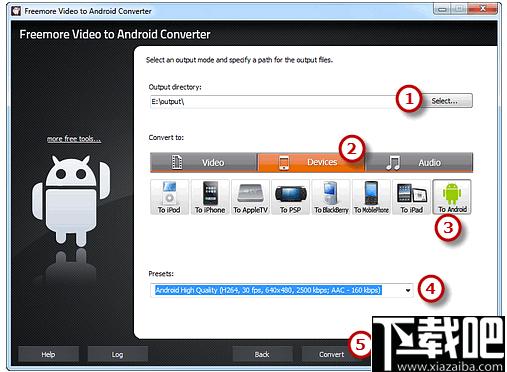Switch to the Video tab
Viewport: 507px width, 372px height.
pyautogui.click(x=204, y=162)
